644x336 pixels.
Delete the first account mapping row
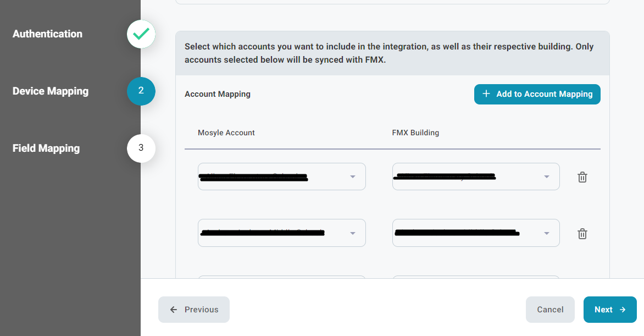pos(582,177)
